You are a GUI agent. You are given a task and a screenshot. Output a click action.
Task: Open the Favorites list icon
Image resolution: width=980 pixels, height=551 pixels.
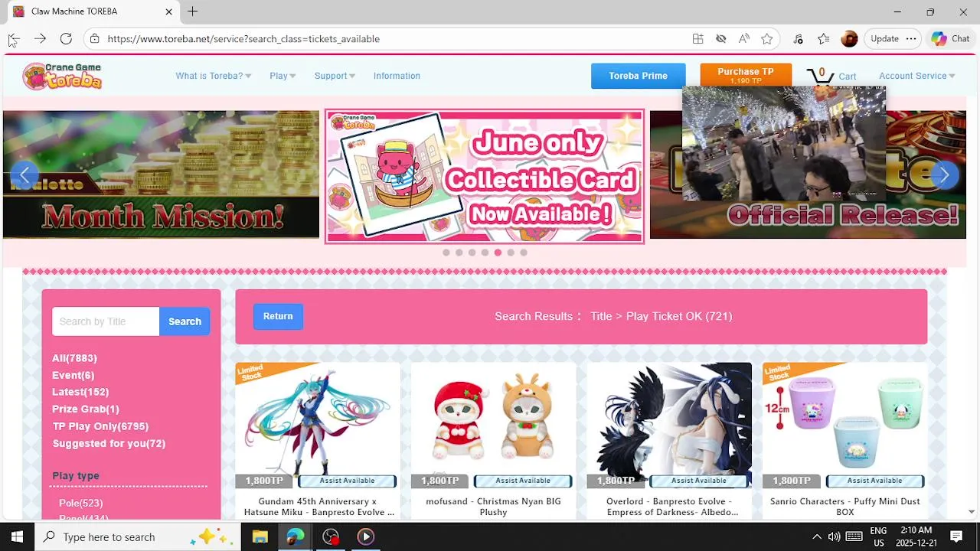coord(823,39)
